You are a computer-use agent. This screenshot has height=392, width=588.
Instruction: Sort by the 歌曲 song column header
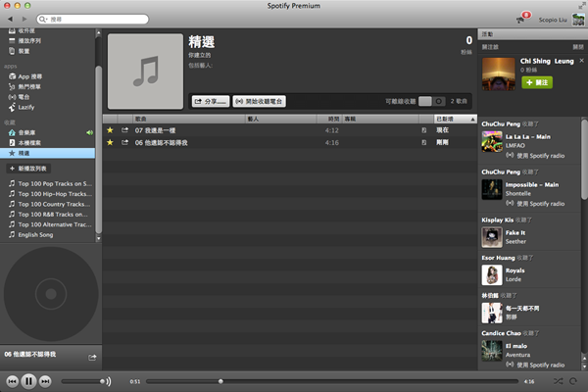click(x=189, y=119)
